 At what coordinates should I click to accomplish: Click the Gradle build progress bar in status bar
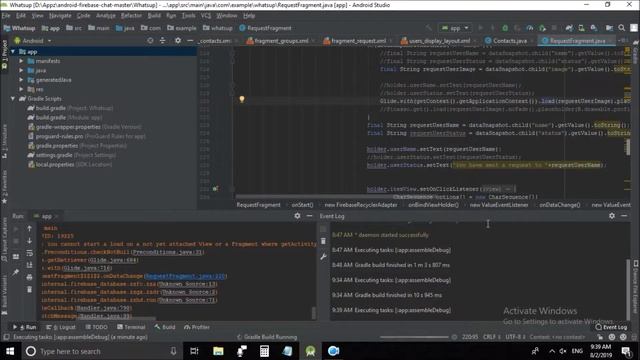coord(414,337)
